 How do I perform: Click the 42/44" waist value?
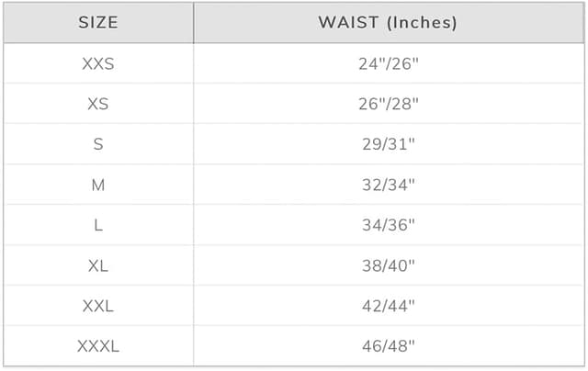tap(388, 306)
